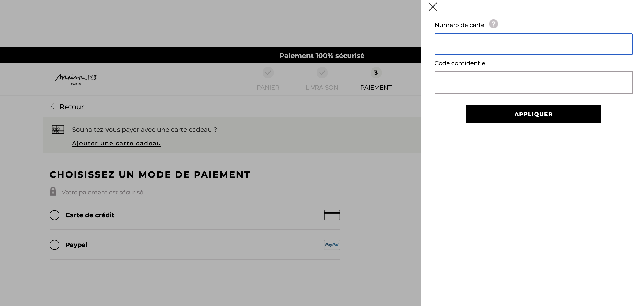Click the padlock security icon
Viewport: 644px width, 306px height.
pos(53,191)
